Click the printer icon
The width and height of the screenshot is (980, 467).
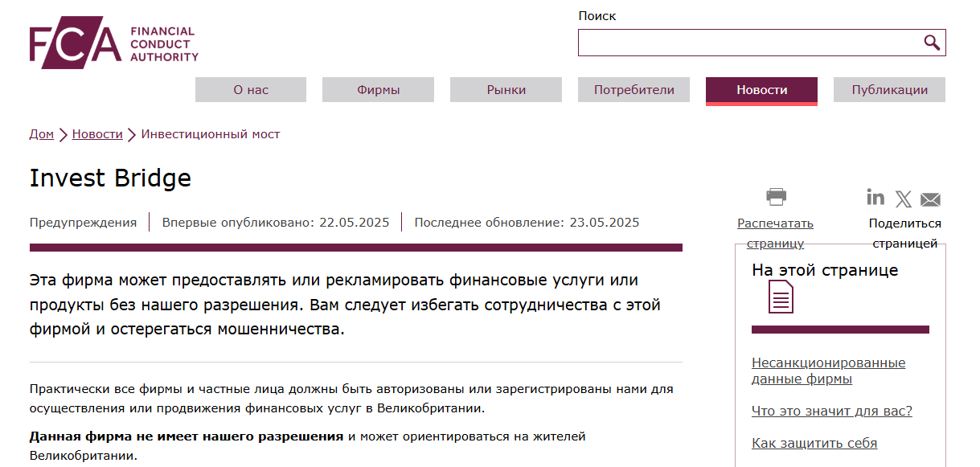click(x=776, y=196)
